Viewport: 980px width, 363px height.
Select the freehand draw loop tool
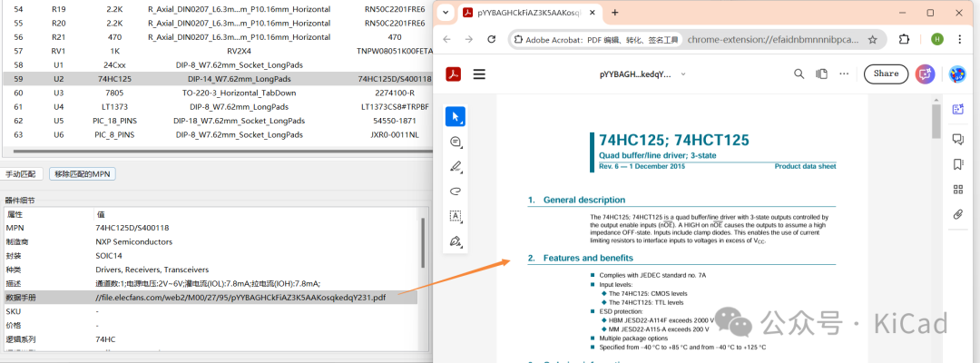(456, 191)
